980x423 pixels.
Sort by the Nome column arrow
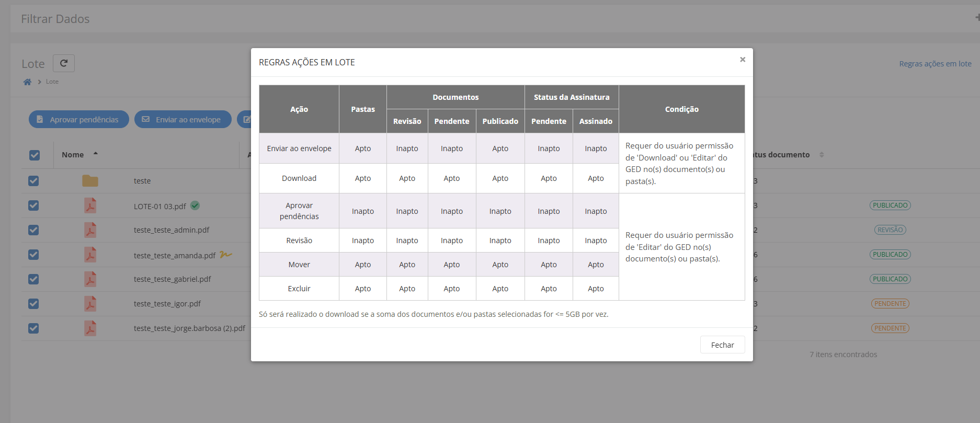pyautogui.click(x=96, y=154)
